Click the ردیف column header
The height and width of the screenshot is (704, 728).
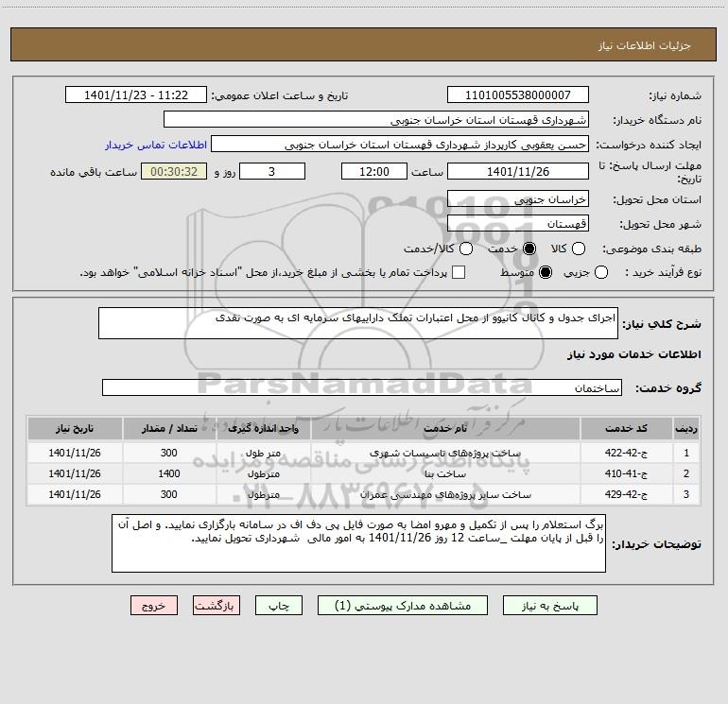coord(686,428)
